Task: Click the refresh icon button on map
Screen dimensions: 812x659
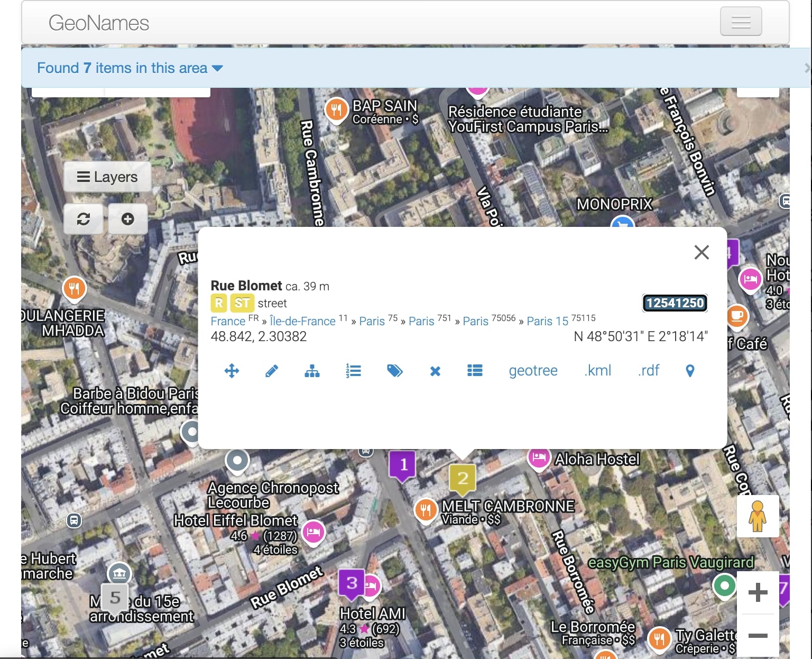Action: [x=84, y=219]
